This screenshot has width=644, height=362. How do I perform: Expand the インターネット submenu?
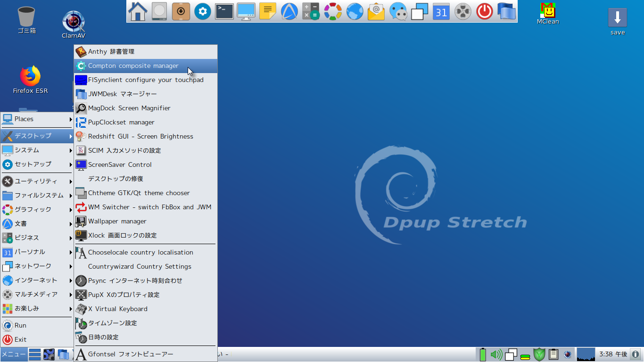point(37,280)
